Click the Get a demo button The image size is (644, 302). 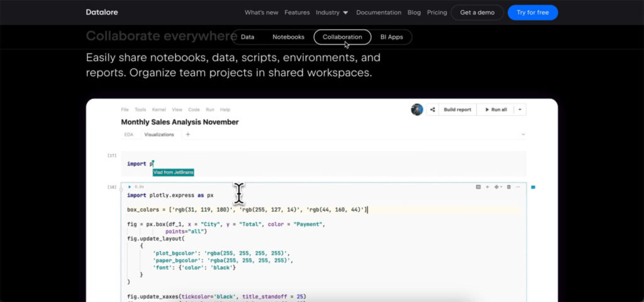tap(477, 13)
